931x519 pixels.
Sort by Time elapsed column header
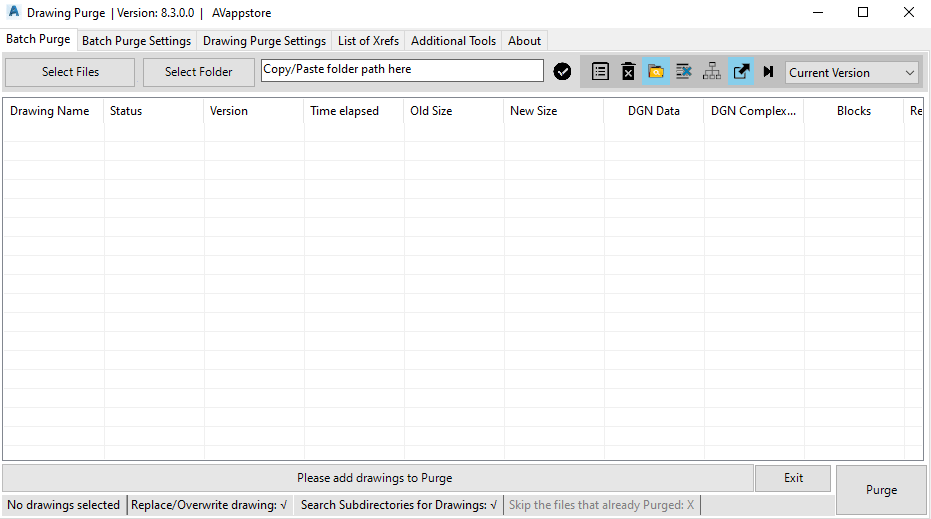354,111
